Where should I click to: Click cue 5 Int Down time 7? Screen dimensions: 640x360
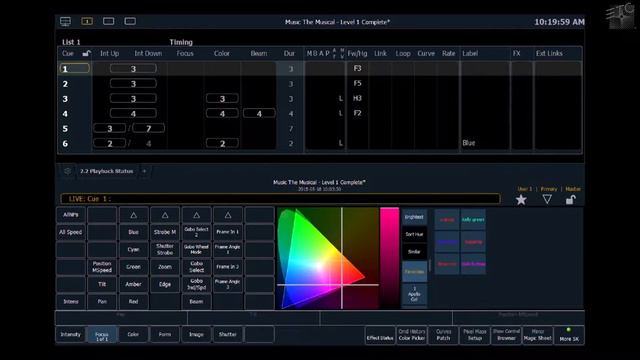(149, 129)
